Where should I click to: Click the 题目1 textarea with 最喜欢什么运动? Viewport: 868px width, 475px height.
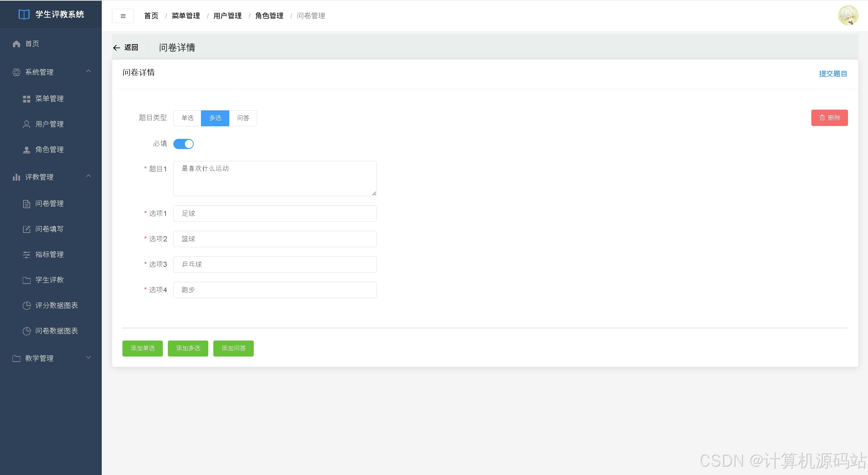point(275,179)
